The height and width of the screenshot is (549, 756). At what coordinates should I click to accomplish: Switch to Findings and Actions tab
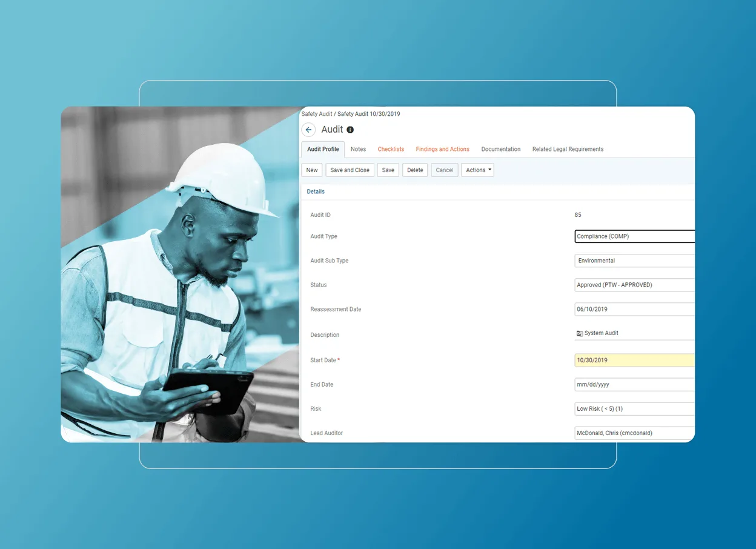pyautogui.click(x=442, y=149)
